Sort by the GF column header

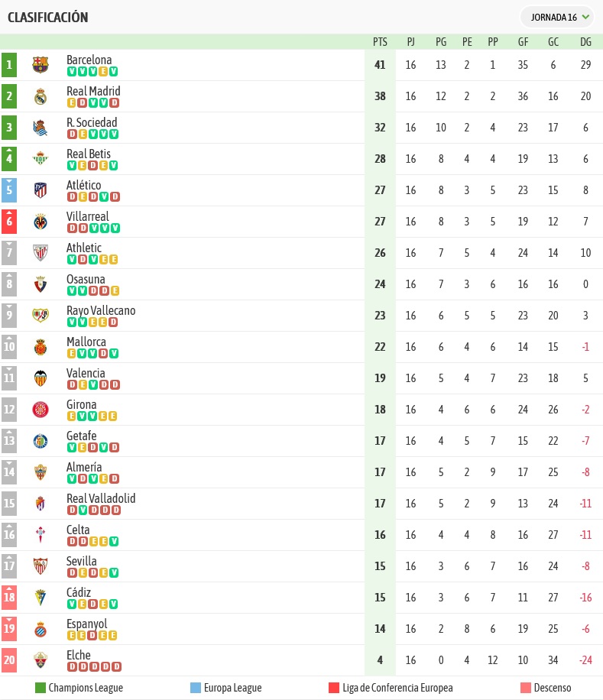tap(523, 42)
